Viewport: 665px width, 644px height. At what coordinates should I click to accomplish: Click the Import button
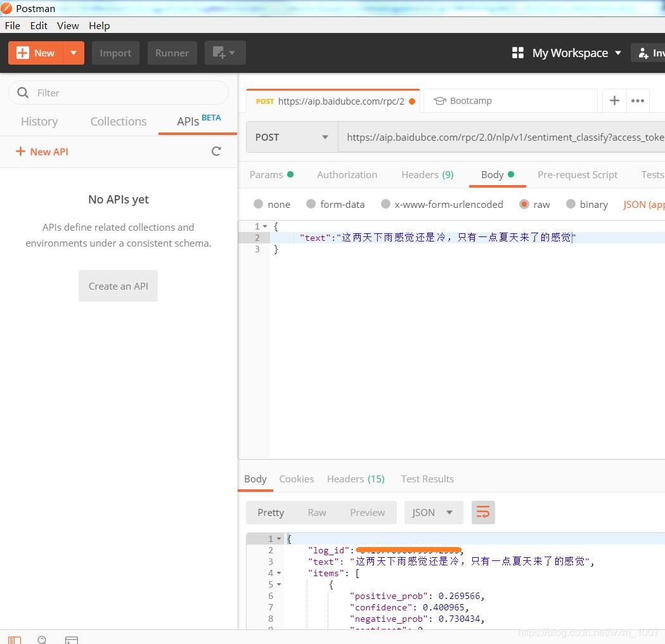coord(115,53)
